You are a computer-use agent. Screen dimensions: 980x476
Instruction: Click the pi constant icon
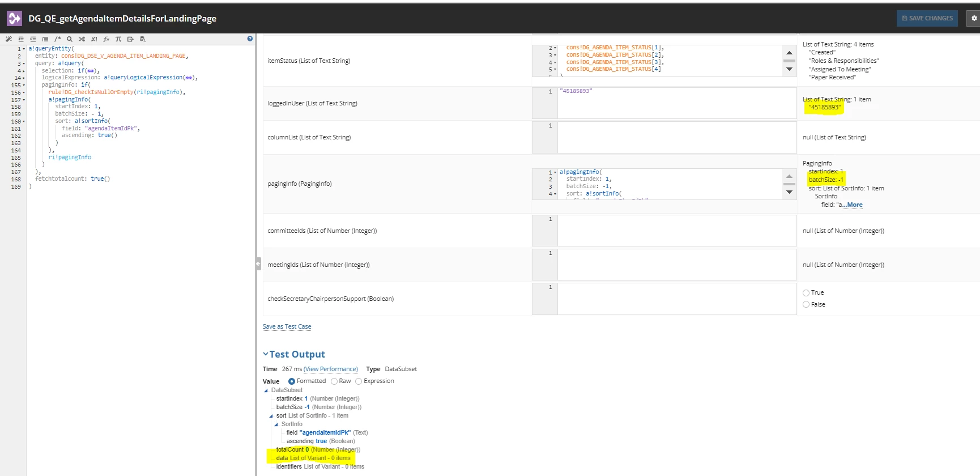click(x=118, y=39)
